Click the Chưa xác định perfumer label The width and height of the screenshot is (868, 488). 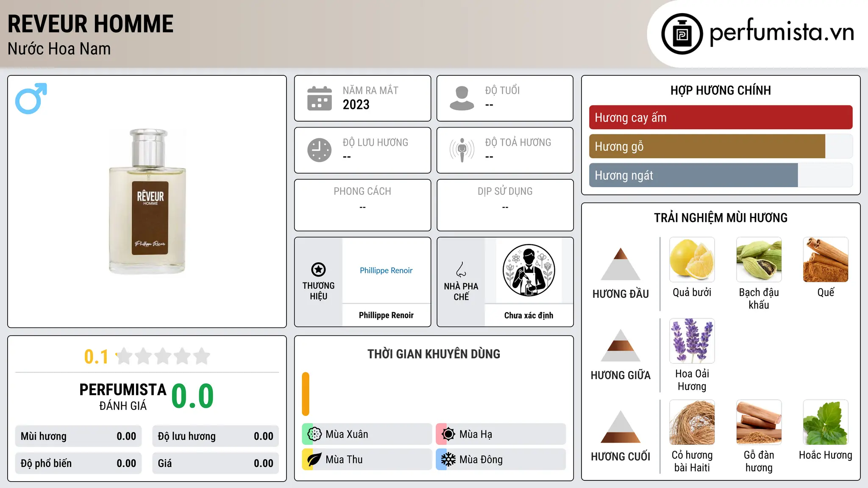point(529,315)
